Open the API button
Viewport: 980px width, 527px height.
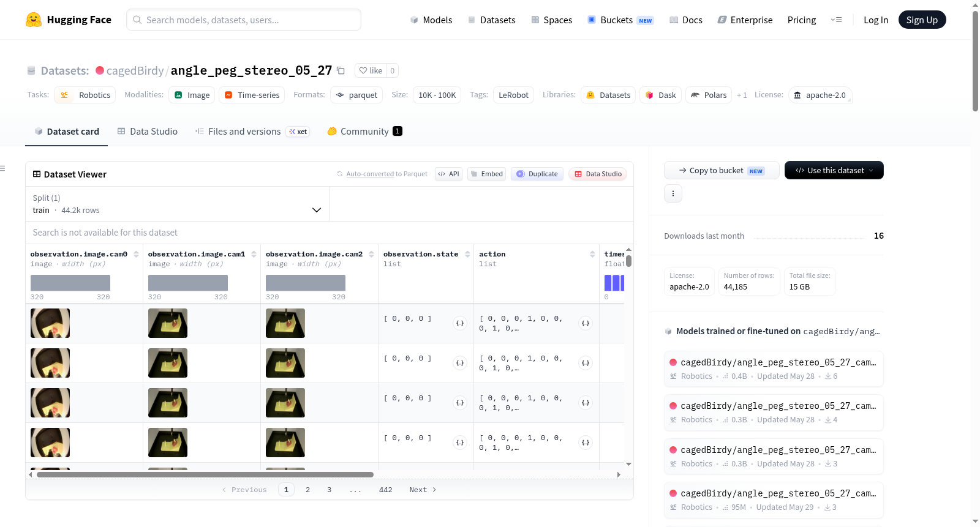coord(448,174)
